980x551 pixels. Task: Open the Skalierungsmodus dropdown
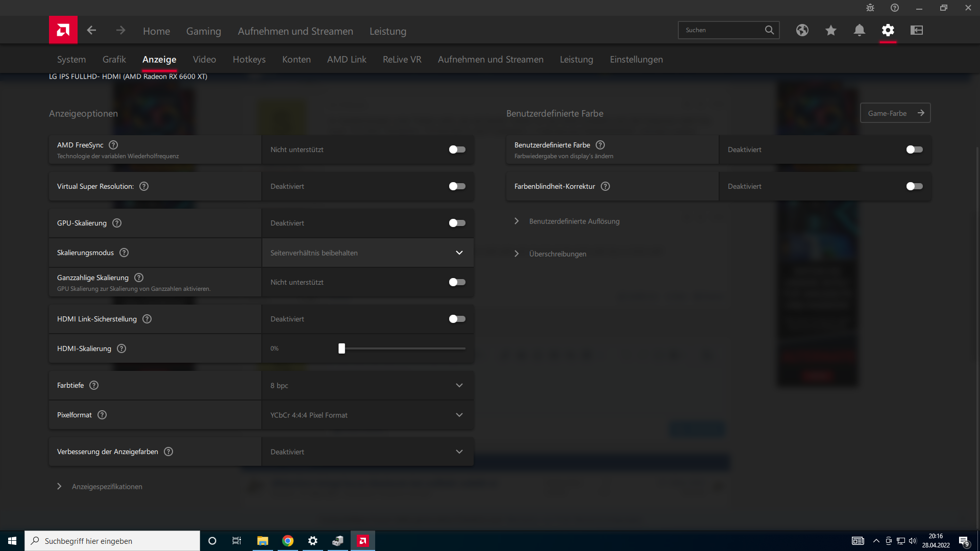pos(459,253)
